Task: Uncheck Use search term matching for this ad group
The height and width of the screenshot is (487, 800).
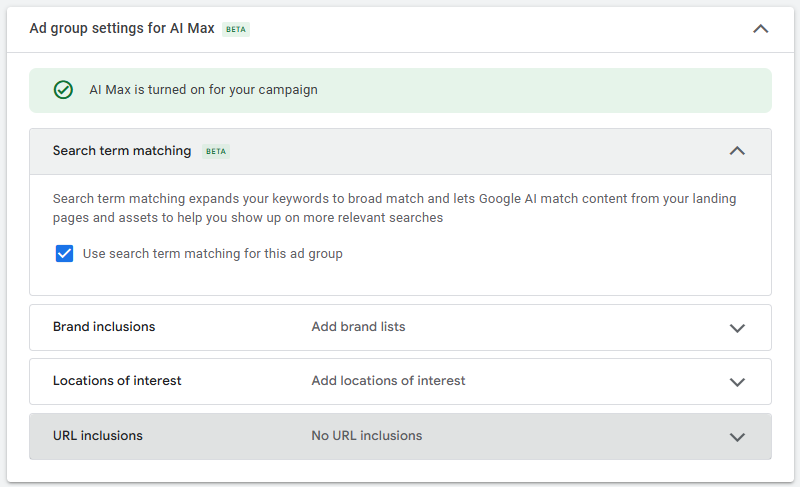Action: [64, 253]
